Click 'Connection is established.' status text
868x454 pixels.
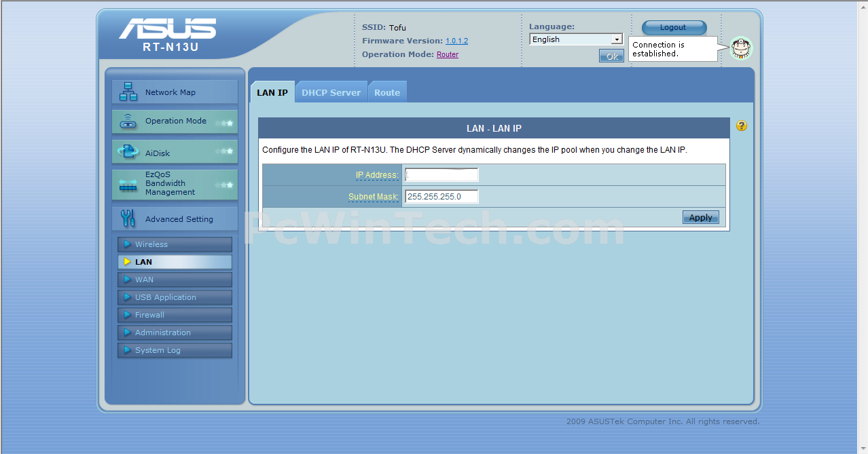(659, 49)
